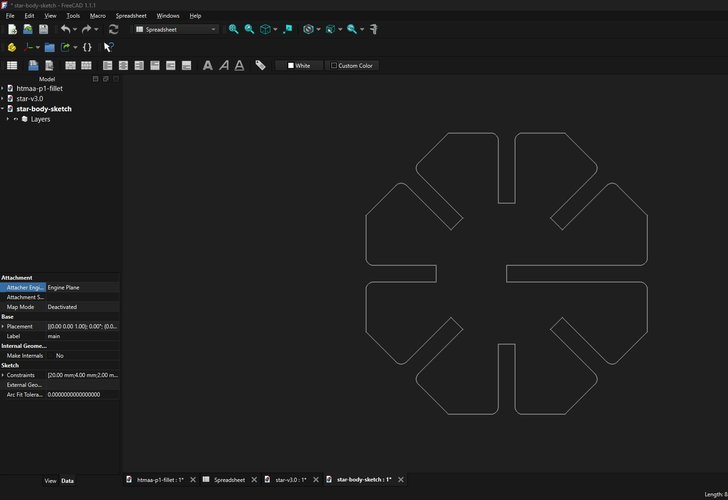Open the Undo history dropdown arrow
This screenshot has height=500, width=728.
(x=75, y=29)
